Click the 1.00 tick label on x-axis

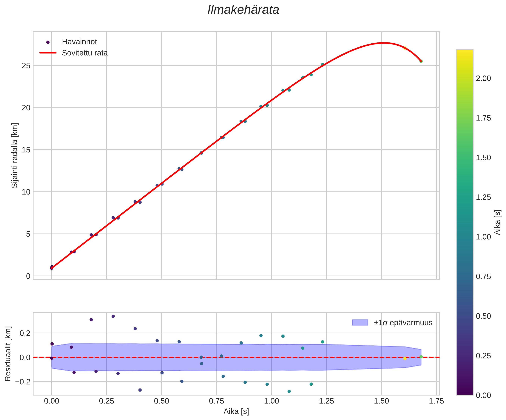pyautogui.click(x=271, y=401)
